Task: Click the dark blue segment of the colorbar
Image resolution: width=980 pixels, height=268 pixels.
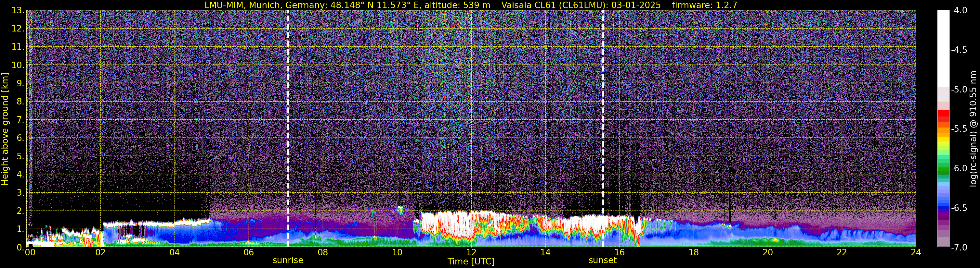Action: (943, 208)
